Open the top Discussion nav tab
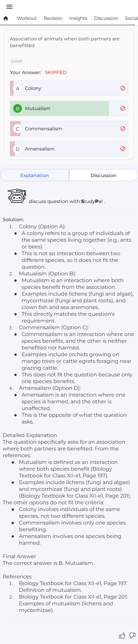The height and width of the screenshot is (644, 138). (x=106, y=18)
